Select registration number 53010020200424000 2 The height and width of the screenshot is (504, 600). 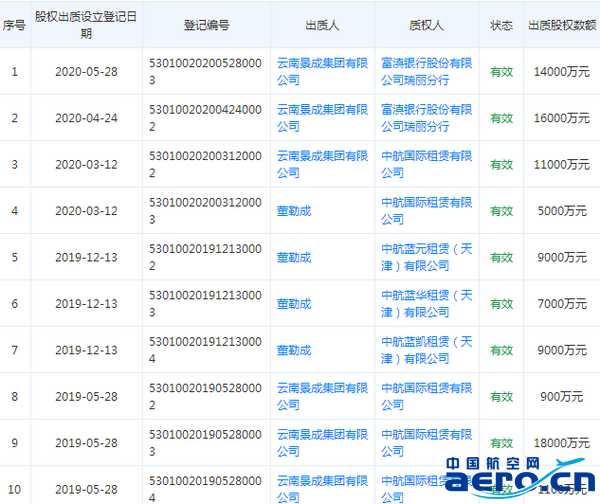pyautogui.click(x=205, y=118)
